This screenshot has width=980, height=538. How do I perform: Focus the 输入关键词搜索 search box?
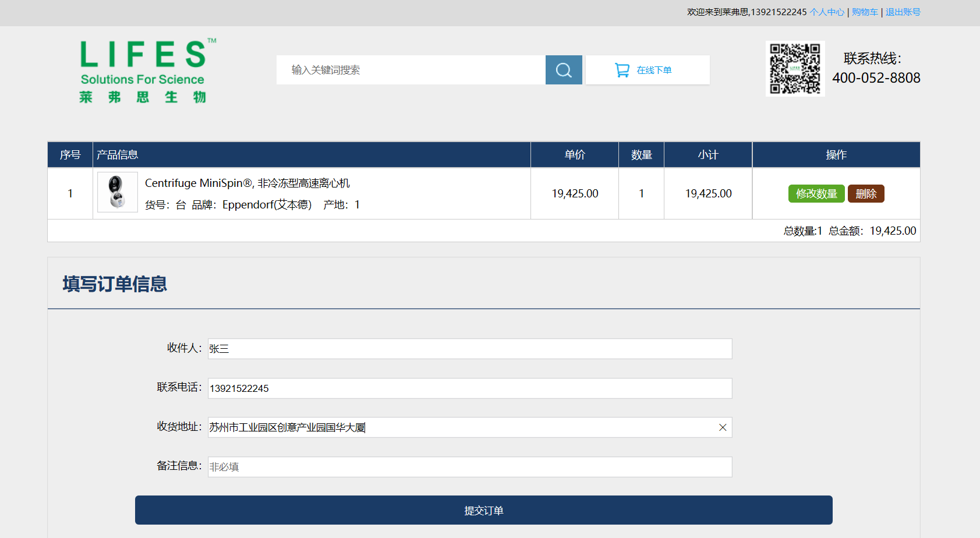pos(411,70)
